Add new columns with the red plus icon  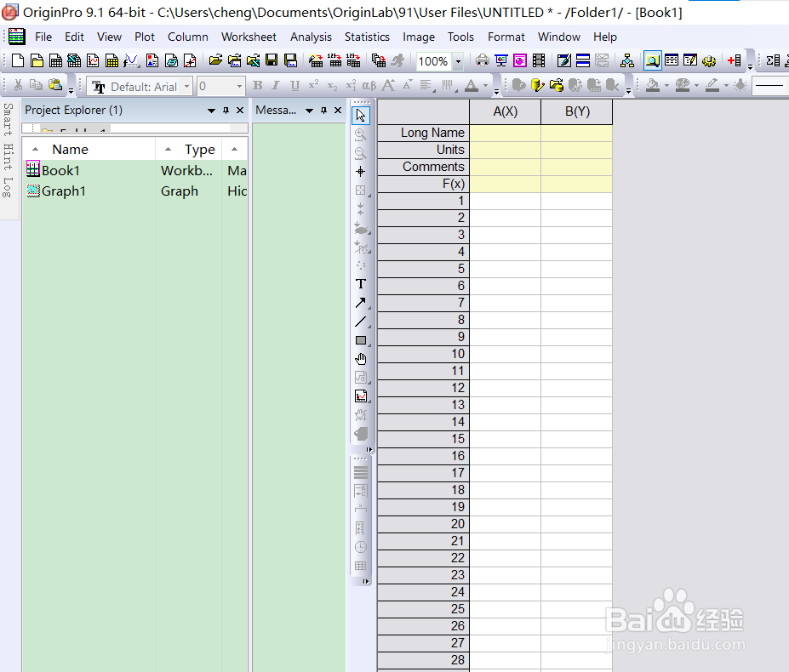(735, 61)
